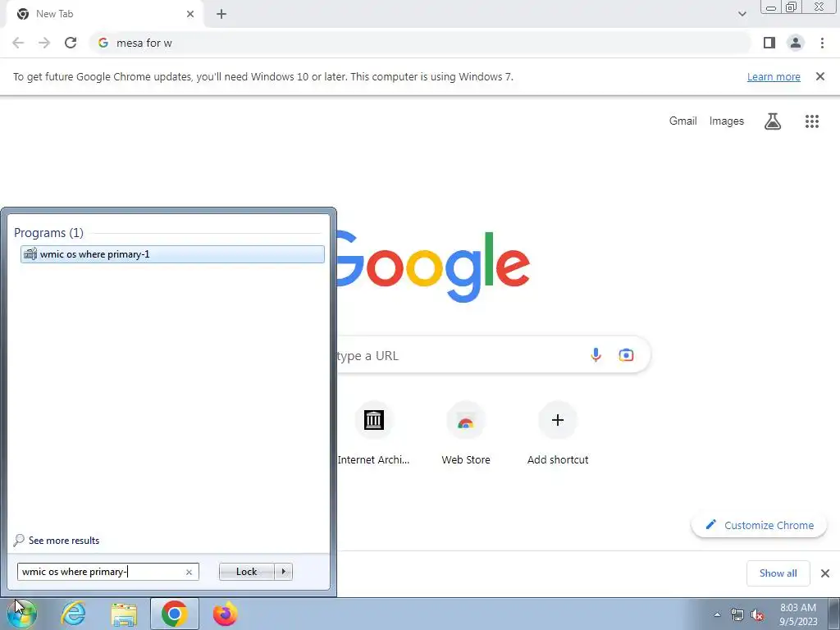Click Programs (1) heading in Start menu
Screen dimensions: 840x630
click(x=48, y=232)
